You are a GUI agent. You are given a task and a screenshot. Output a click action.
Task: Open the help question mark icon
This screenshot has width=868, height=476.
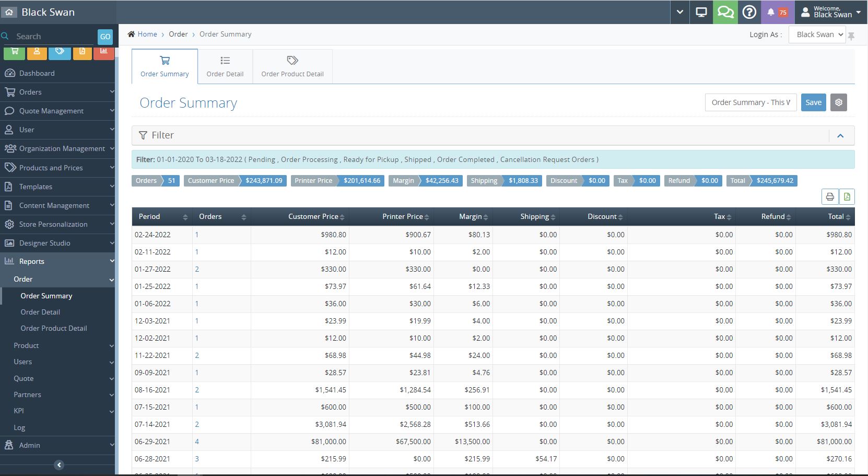(x=749, y=12)
